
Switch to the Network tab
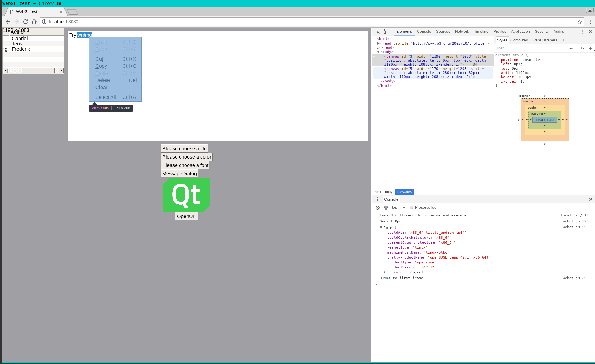[x=462, y=32]
